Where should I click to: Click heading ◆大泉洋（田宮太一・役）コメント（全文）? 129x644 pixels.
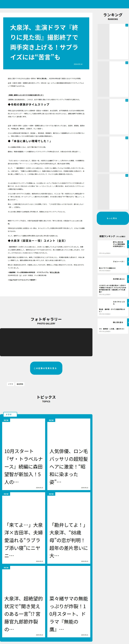[37, 241]
